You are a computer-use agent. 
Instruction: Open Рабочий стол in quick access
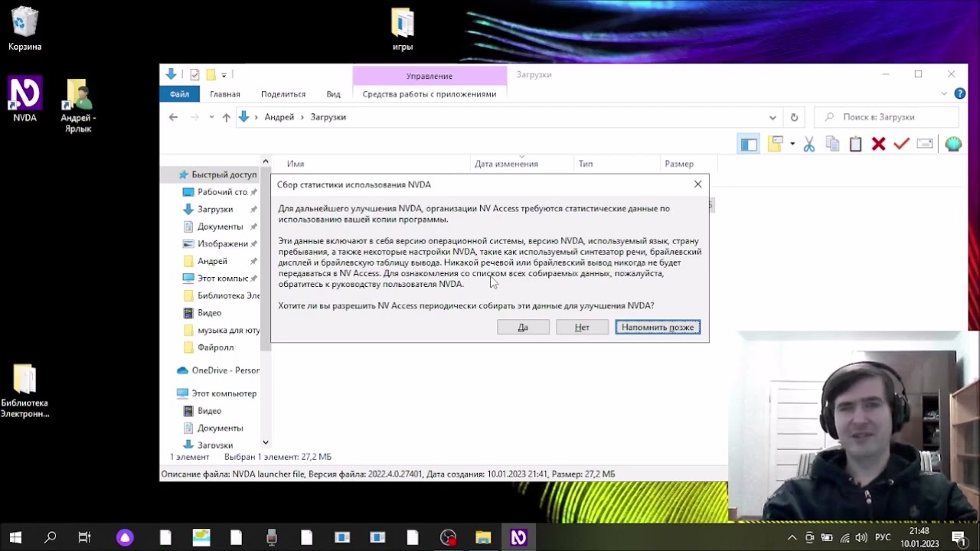[220, 192]
